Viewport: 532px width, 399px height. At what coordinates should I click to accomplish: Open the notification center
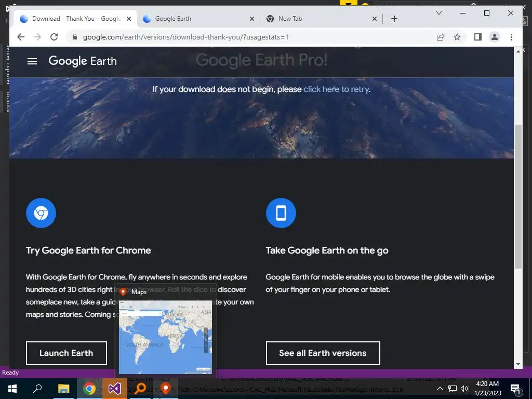[x=516, y=389]
